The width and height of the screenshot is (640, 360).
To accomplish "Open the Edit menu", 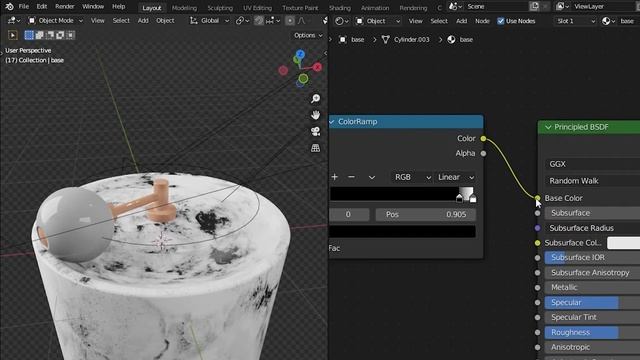I will click(x=42, y=7).
